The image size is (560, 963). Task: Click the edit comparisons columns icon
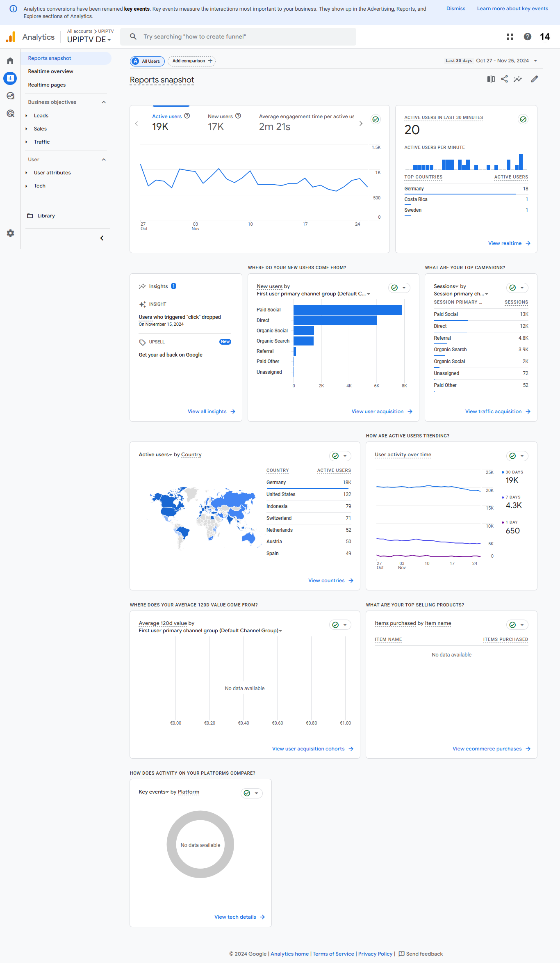[491, 79]
